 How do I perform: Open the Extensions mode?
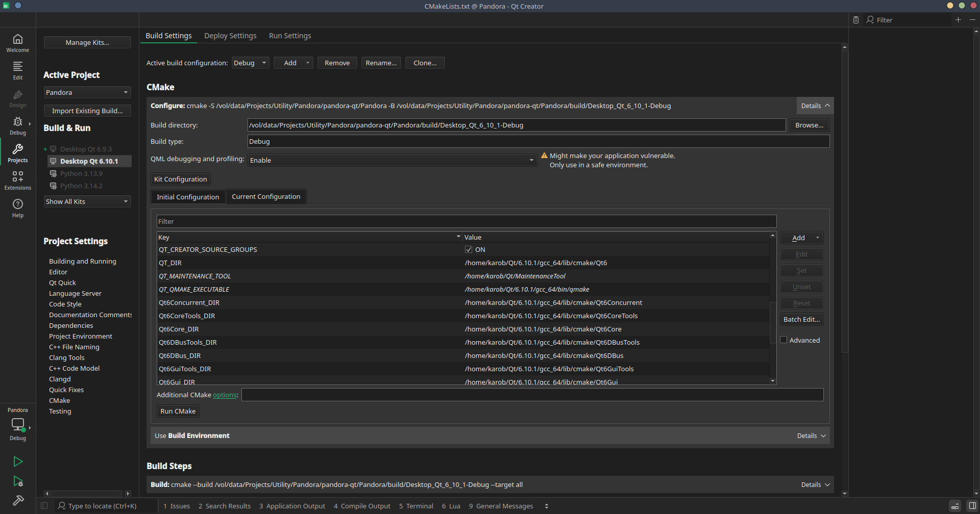pos(18,181)
